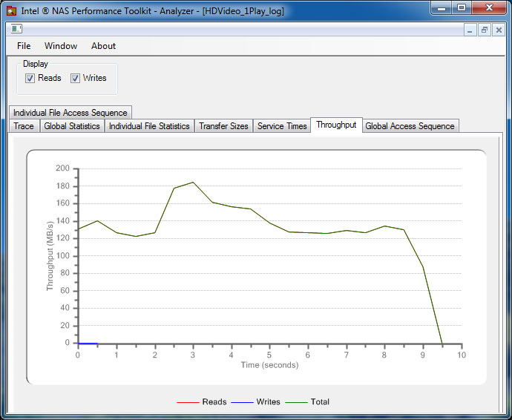The height and width of the screenshot is (420, 512).
Task: Open the Window menu
Action: point(61,46)
